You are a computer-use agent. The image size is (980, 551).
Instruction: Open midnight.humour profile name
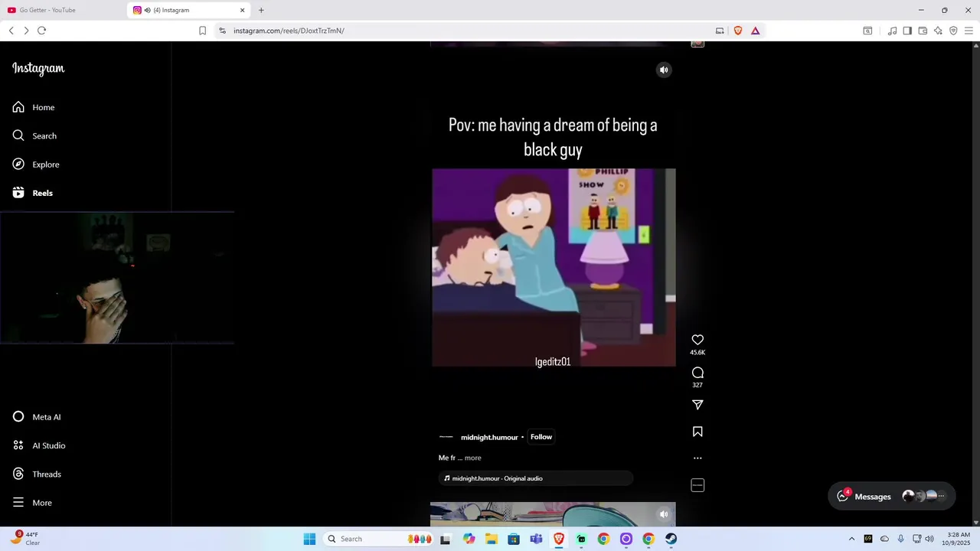click(489, 437)
